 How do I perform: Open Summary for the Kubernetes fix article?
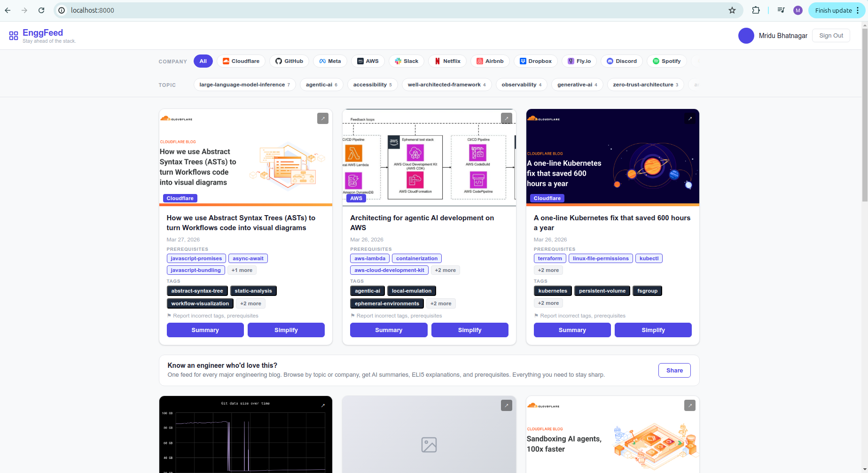coord(572,330)
